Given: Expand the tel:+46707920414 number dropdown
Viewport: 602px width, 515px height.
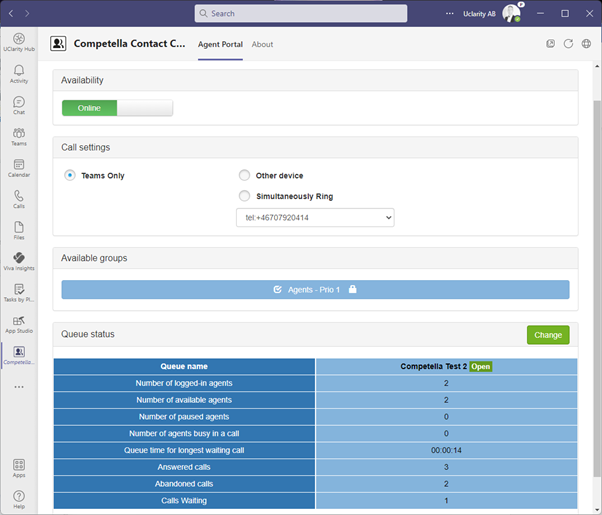Looking at the screenshot, I should pyautogui.click(x=315, y=217).
